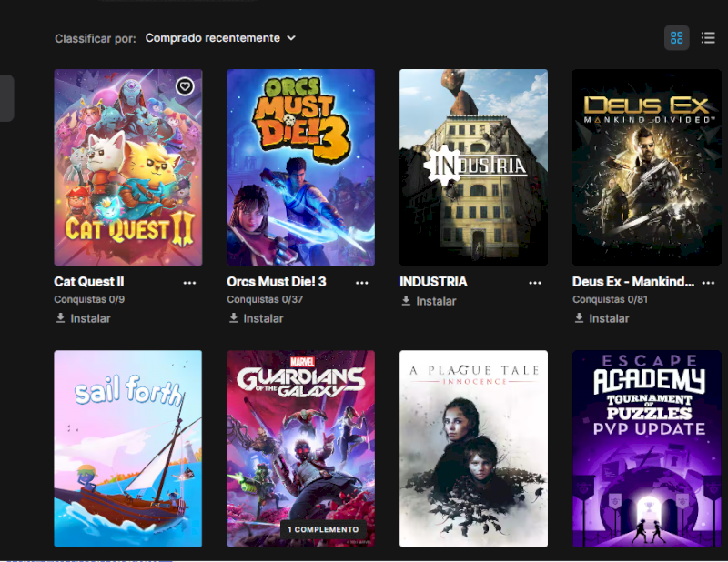Click the 1 COMPLEMENTO badge on Guardians

(323, 529)
